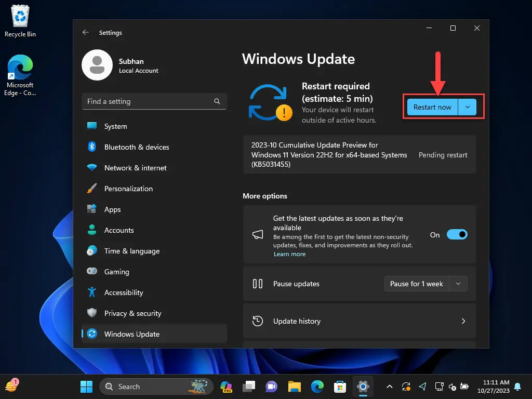Launch Chat app from taskbar
The image size is (532, 399).
271,387
